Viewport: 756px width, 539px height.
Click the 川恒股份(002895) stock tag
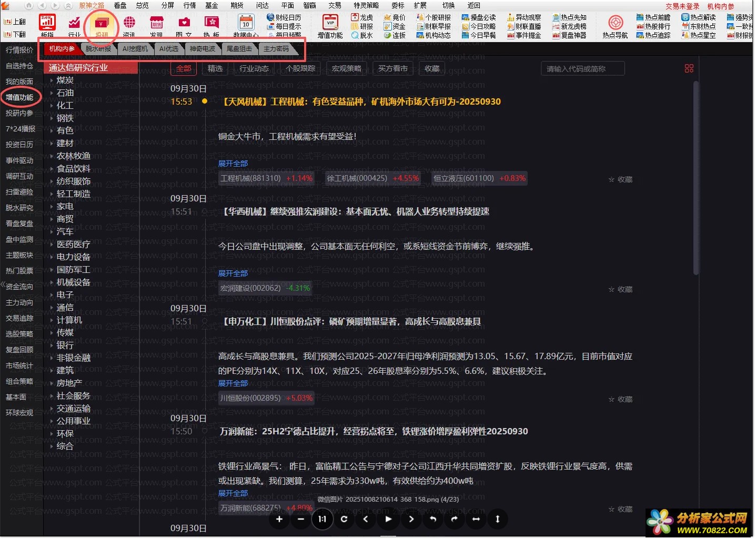[x=266, y=398]
